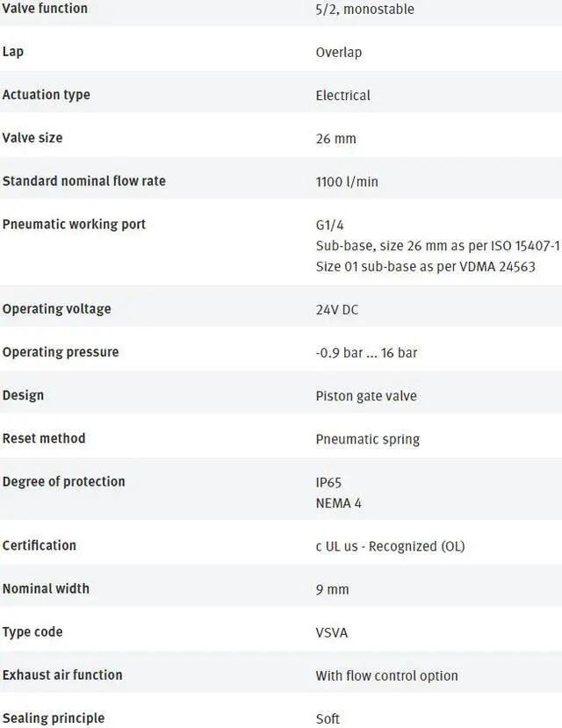Click the "Actuation type" row label
The image size is (562, 728).
point(46,95)
